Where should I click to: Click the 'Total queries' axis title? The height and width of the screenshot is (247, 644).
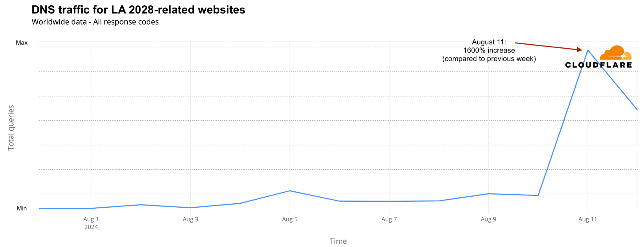tap(11, 128)
